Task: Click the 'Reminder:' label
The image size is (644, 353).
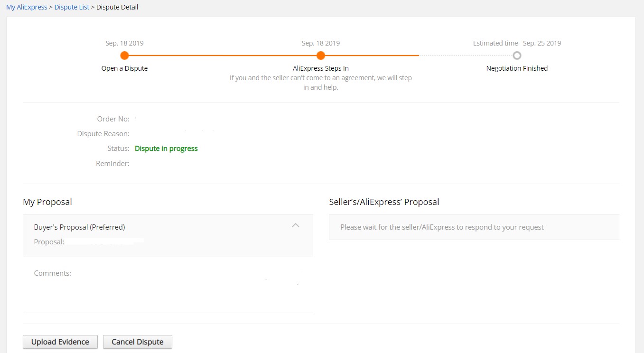Action: pyautogui.click(x=112, y=164)
